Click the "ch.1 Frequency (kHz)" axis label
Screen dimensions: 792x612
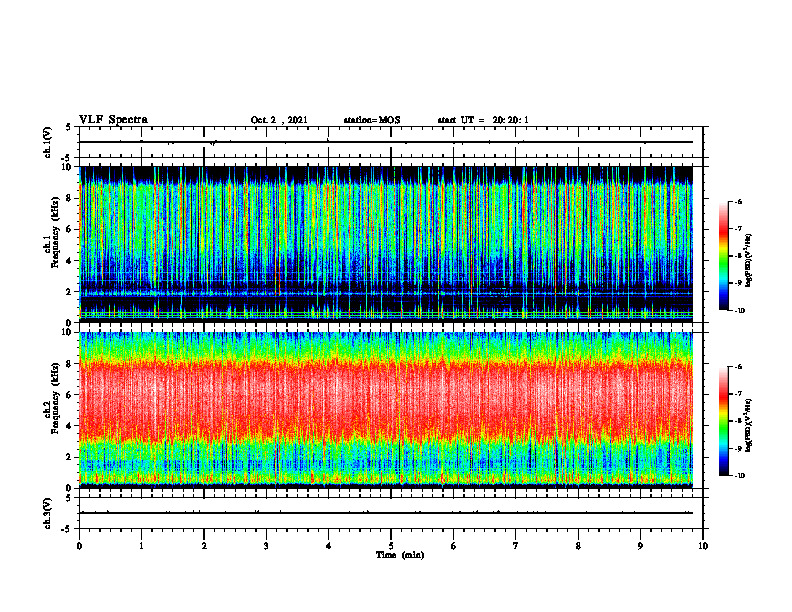click(x=52, y=232)
